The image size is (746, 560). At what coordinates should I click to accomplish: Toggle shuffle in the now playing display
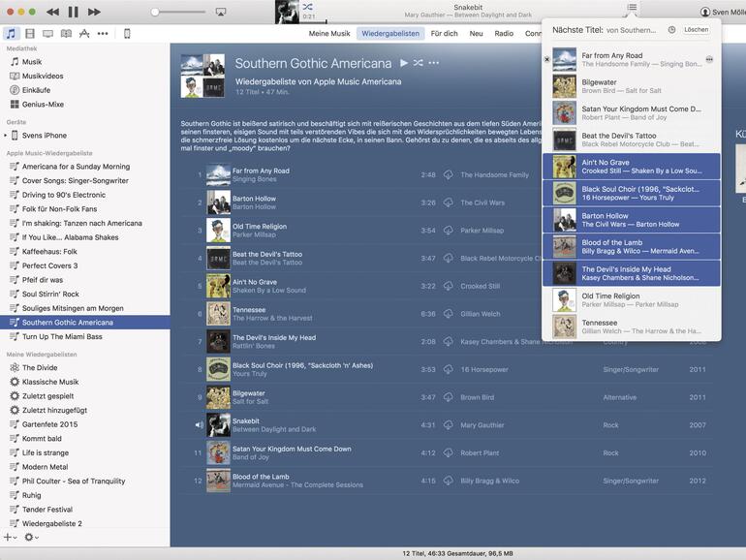(x=307, y=6)
